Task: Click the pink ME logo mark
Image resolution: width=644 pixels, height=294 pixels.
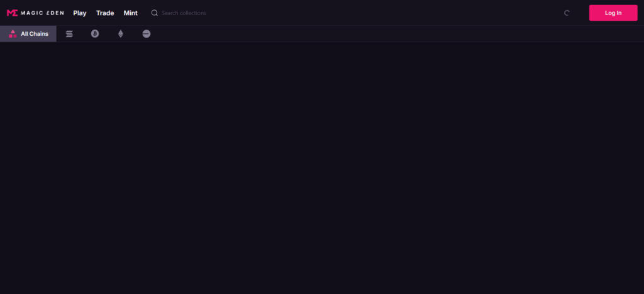Action: click(13, 13)
